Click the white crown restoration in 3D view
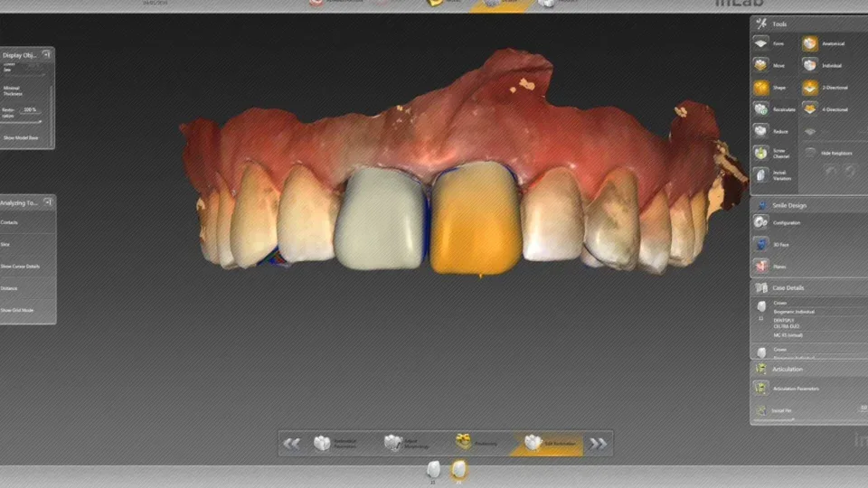This screenshot has height=488, width=868. [380, 219]
